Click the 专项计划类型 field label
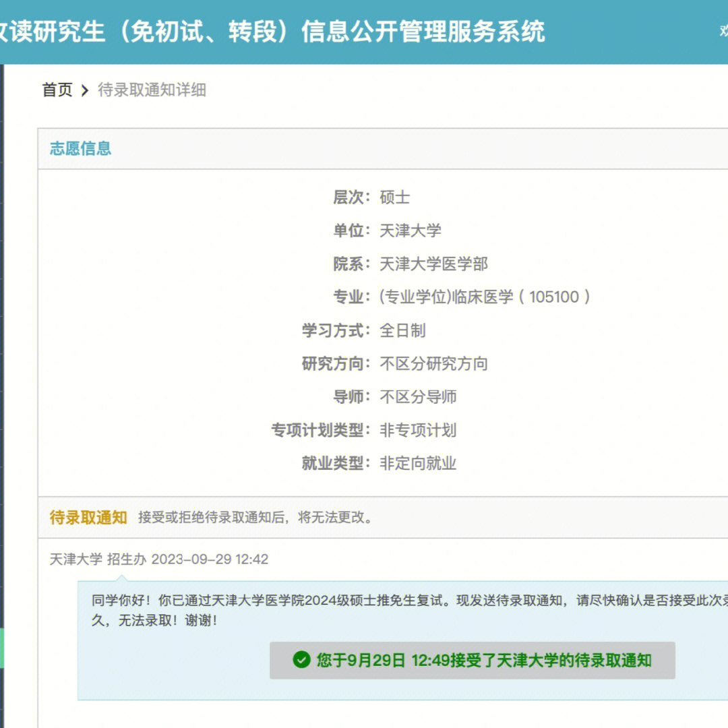 pyautogui.click(x=320, y=430)
